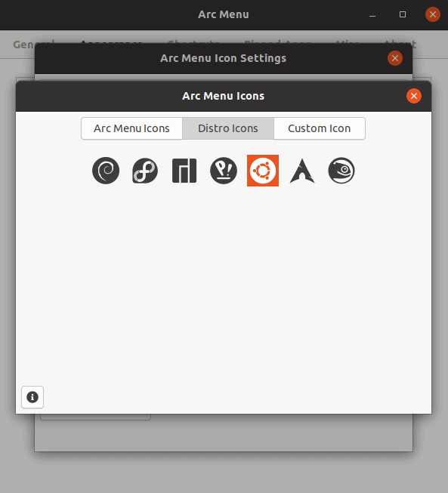Image resolution: width=448 pixels, height=493 pixels.
Task: Click the highlighted Ubuntu logo icon
Action: coord(263,171)
